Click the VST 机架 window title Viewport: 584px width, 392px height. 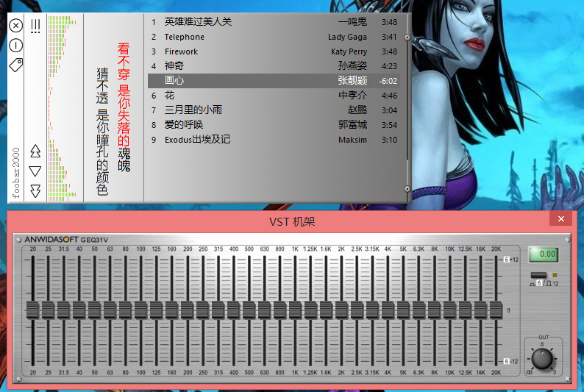point(292,222)
